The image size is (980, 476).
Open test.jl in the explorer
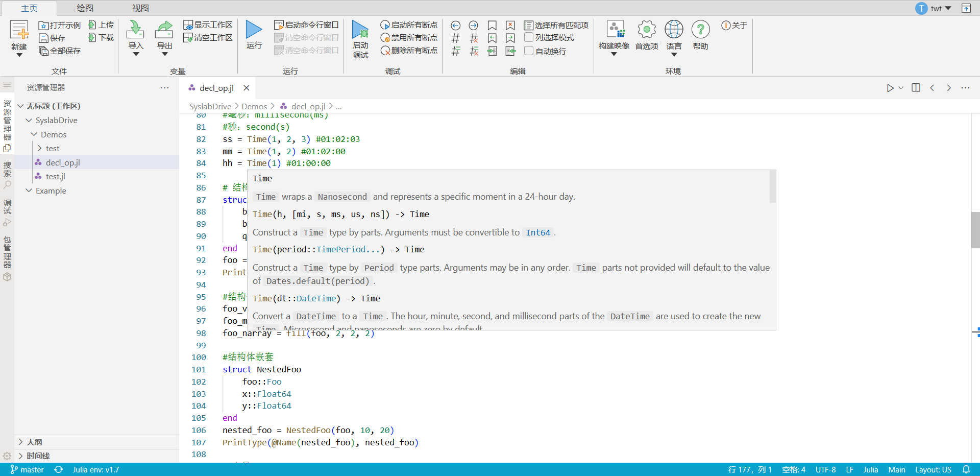tap(55, 176)
